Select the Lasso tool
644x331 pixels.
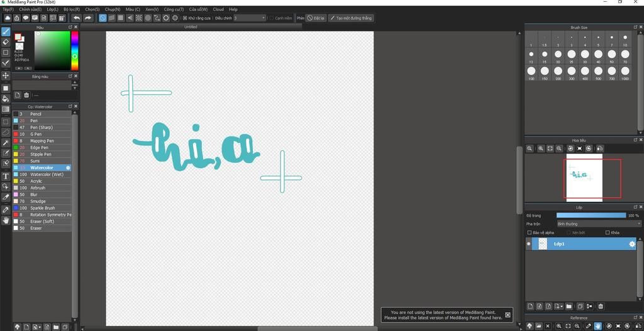[x=6, y=132]
